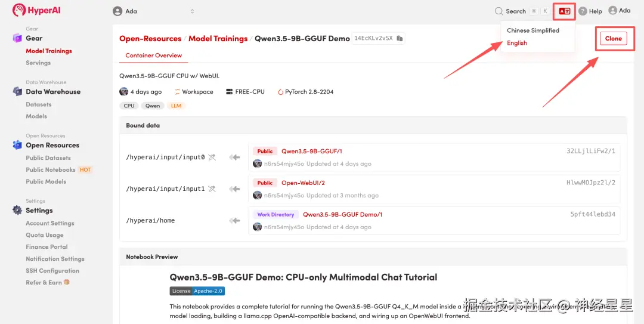Open the Search magnifier icon
Viewport: 644px width, 324px height.
[499, 11]
